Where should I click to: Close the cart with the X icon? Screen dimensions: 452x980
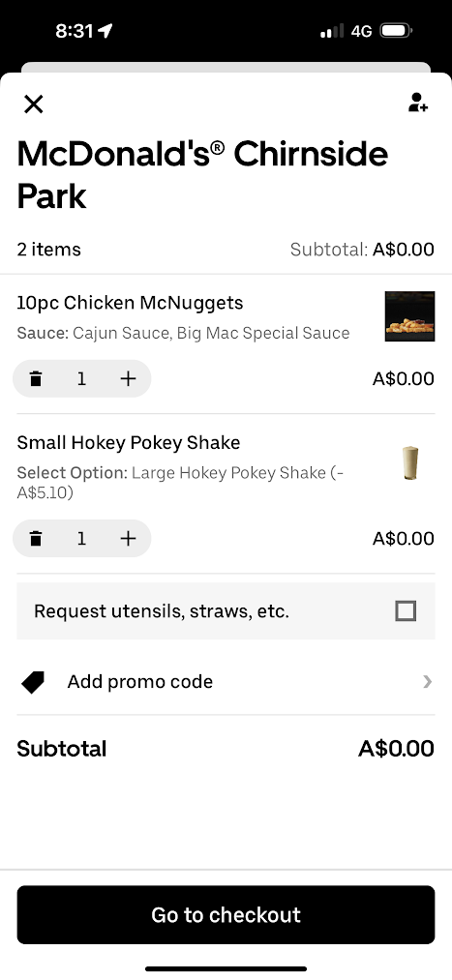(x=33, y=104)
